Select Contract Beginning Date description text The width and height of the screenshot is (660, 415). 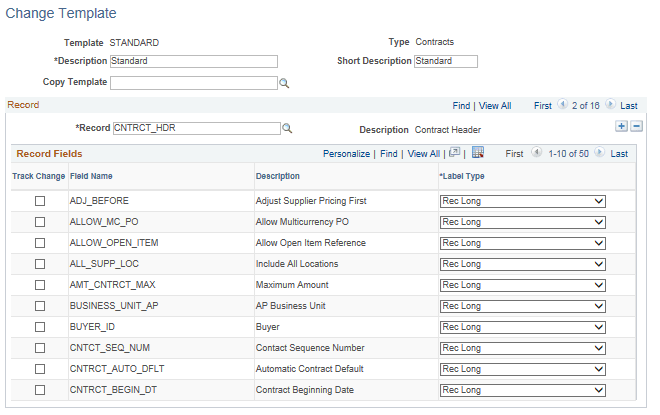(305, 390)
